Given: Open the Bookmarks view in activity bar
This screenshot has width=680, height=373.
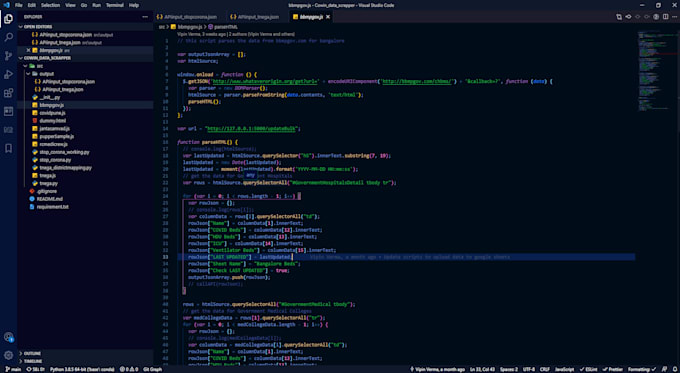Looking at the screenshot, I should click(x=8, y=148).
